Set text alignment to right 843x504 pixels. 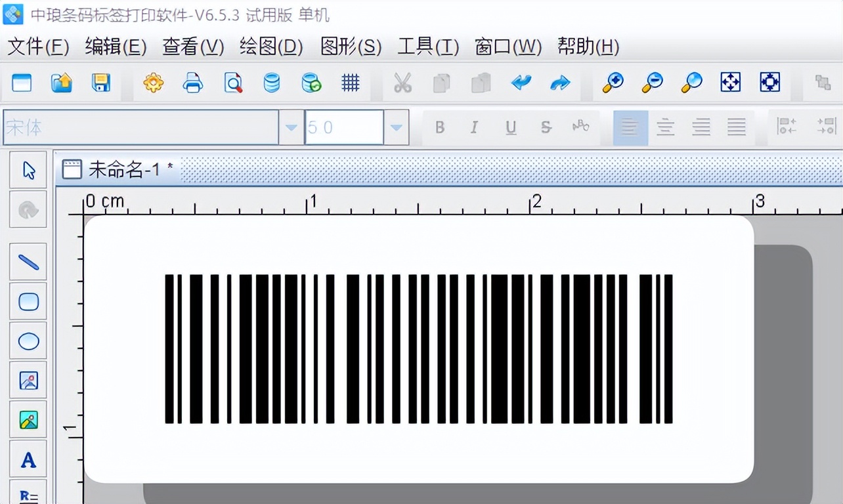pyautogui.click(x=701, y=127)
